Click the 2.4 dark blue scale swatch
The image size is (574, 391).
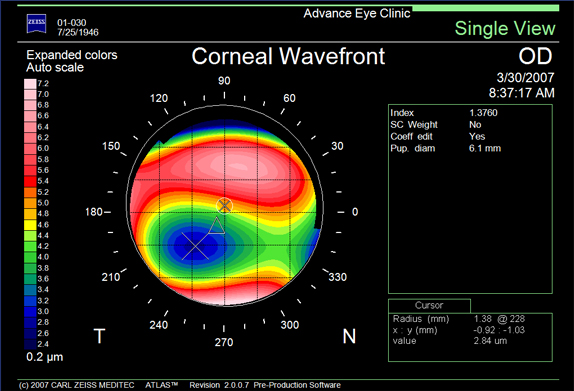pos(30,345)
